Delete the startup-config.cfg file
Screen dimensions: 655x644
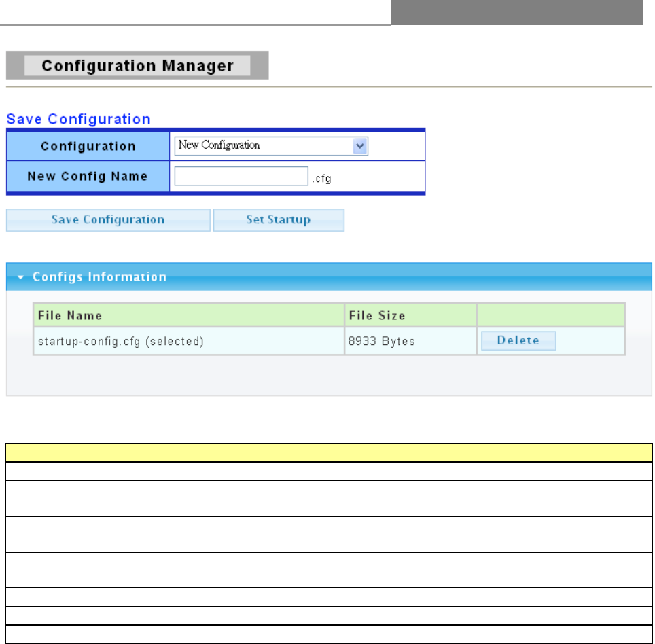click(518, 340)
